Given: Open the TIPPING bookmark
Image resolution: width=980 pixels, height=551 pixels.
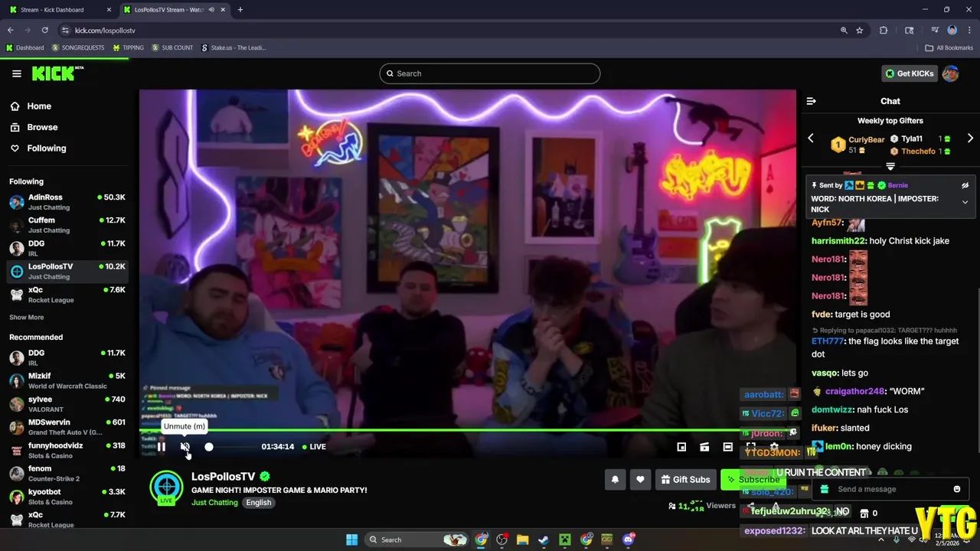Looking at the screenshot, I should (x=129, y=47).
